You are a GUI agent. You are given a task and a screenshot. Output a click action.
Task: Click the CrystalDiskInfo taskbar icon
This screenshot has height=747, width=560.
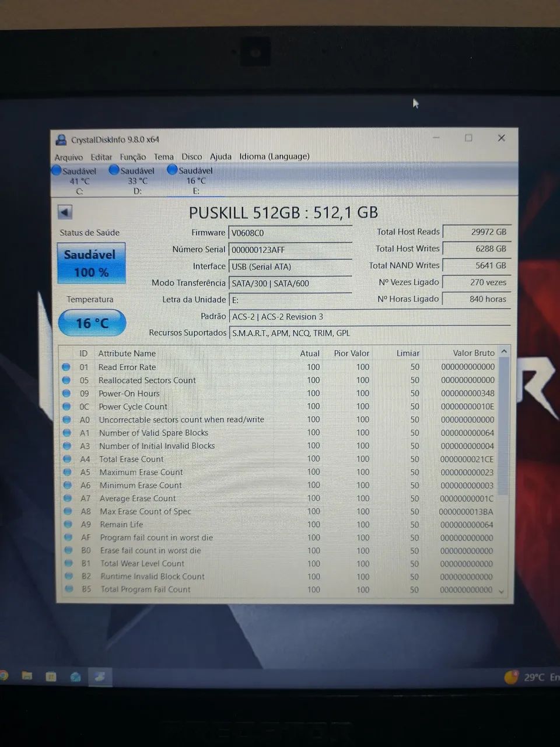coord(100,677)
